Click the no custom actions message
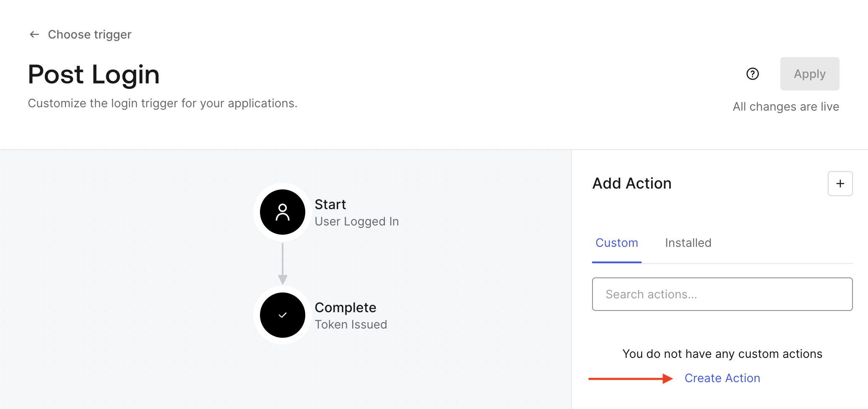Screen dimensions: 868x409 pos(722,354)
